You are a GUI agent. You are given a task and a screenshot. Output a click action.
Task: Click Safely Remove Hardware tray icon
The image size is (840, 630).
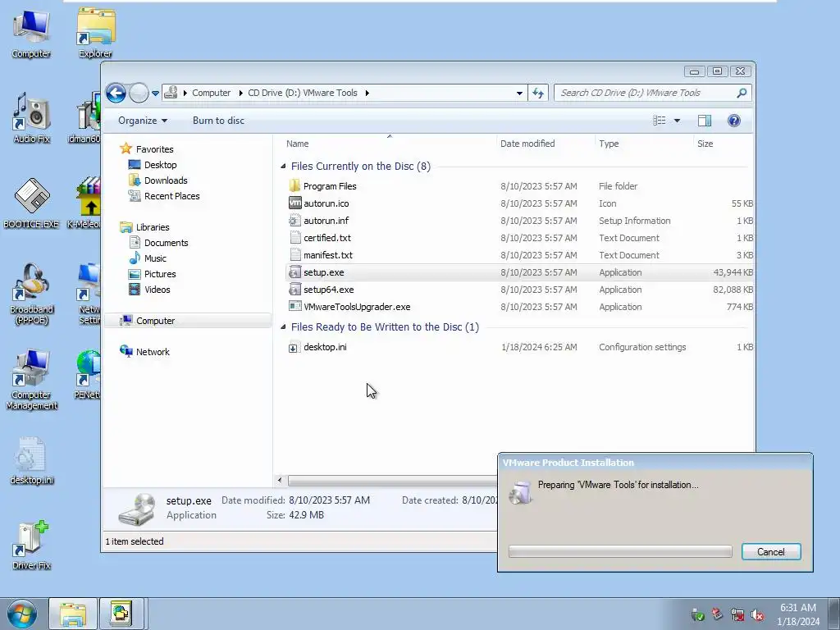point(697,614)
